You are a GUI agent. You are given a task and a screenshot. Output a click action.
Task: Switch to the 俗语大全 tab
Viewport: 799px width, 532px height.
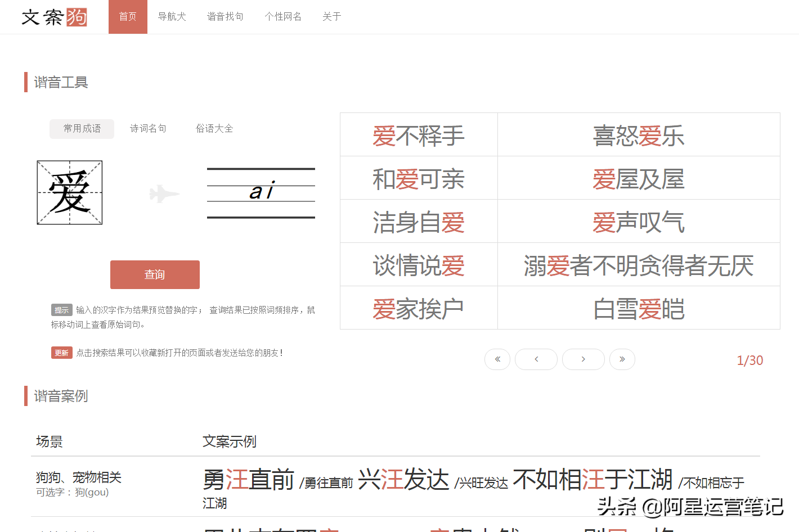click(214, 128)
